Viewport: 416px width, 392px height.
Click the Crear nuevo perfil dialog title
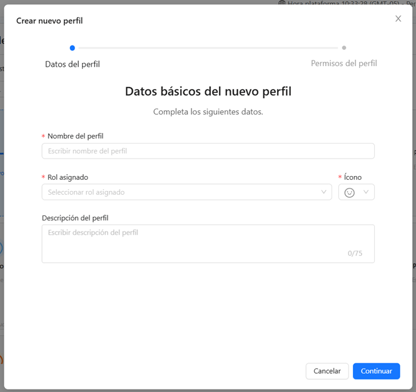click(49, 21)
